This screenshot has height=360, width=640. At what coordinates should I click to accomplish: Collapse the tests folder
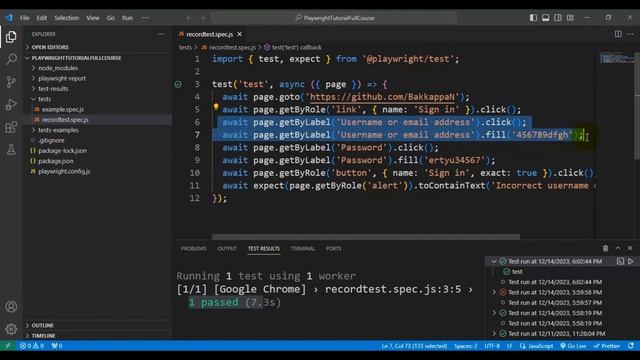(97, 99)
